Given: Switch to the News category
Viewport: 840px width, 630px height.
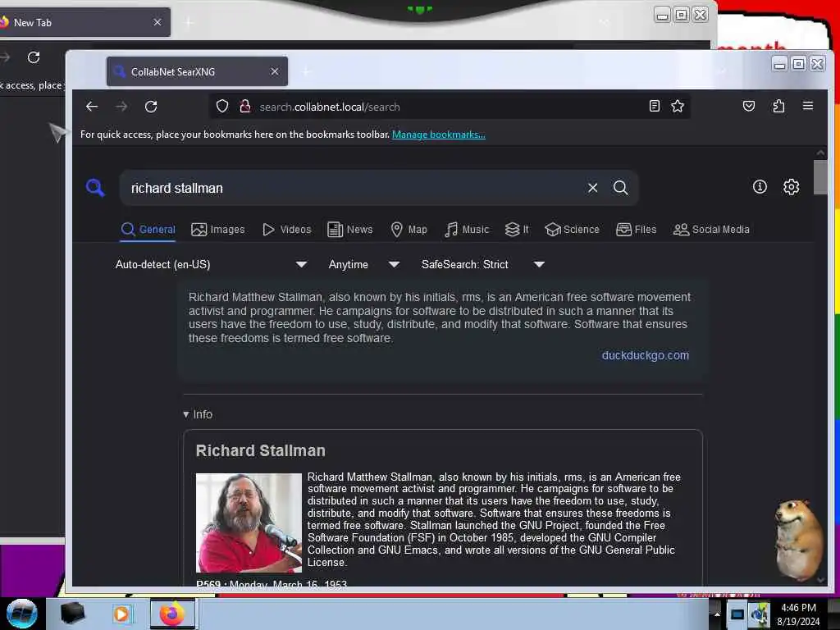Looking at the screenshot, I should click(349, 230).
